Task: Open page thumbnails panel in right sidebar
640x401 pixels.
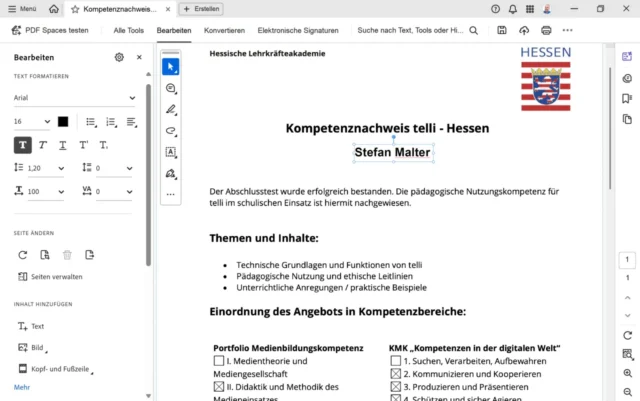Action: click(627, 119)
